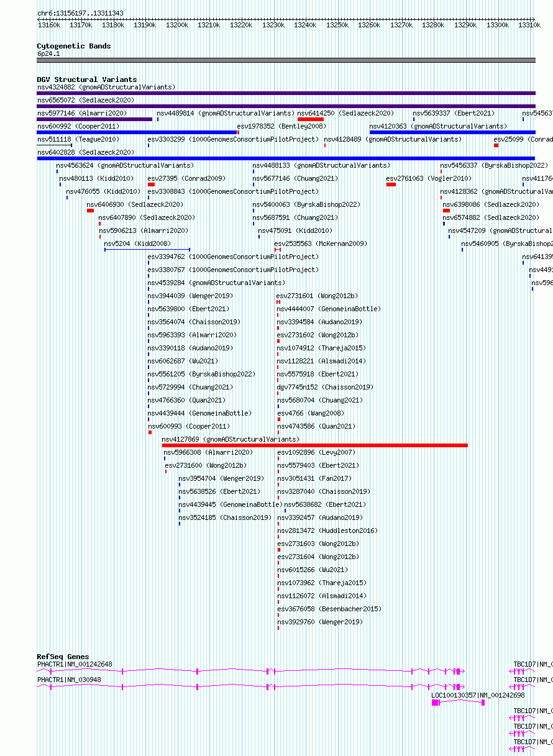This screenshot has width=553, height=756.
Task: Select the nsv5977146 (Almarri2020) label
Action: (x=82, y=113)
